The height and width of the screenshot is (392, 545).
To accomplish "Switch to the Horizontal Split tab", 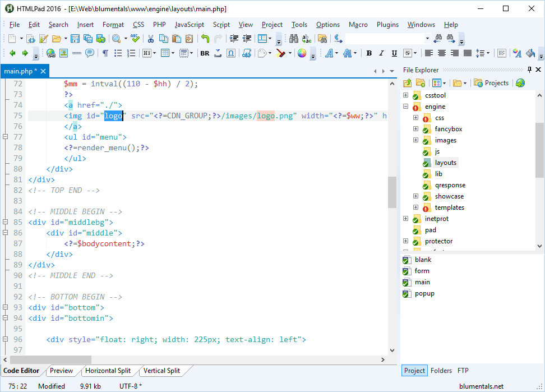I will (108, 371).
